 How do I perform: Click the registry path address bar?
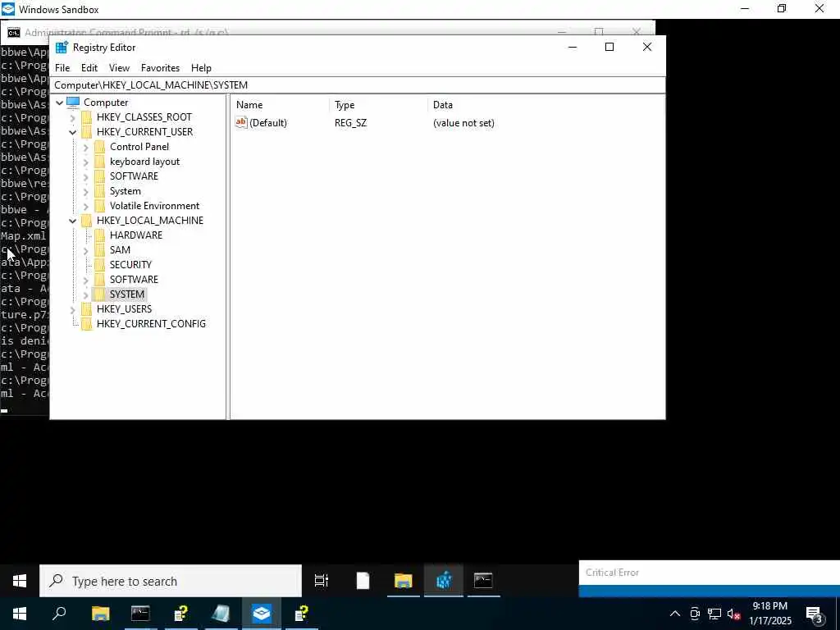click(x=358, y=85)
